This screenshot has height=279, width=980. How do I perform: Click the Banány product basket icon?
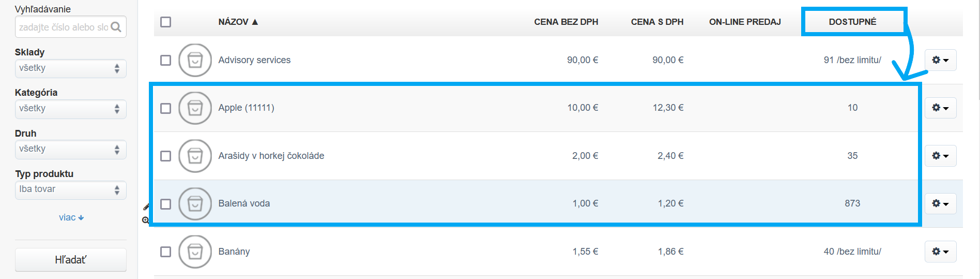coord(195,252)
